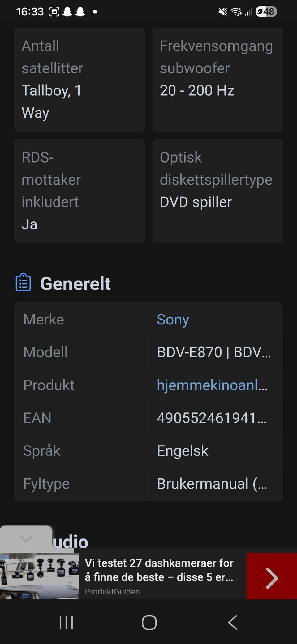Tap the battery indicator in status bar

[x=266, y=12]
